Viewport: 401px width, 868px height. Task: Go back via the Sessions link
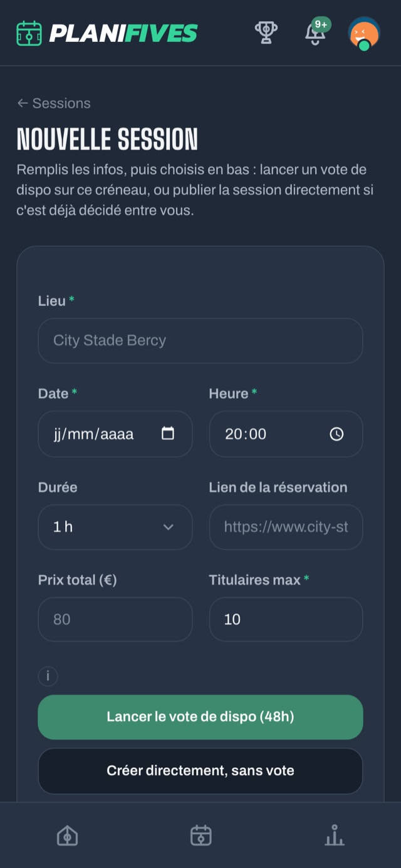54,103
